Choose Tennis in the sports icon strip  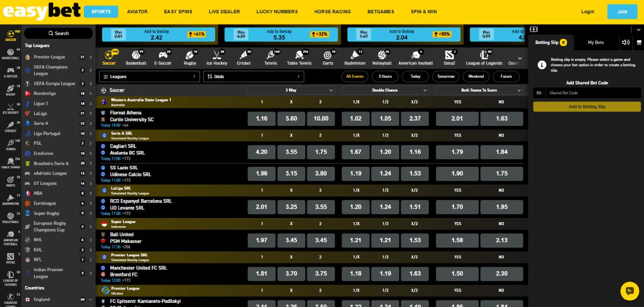pyautogui.click(x=270, y=58)
